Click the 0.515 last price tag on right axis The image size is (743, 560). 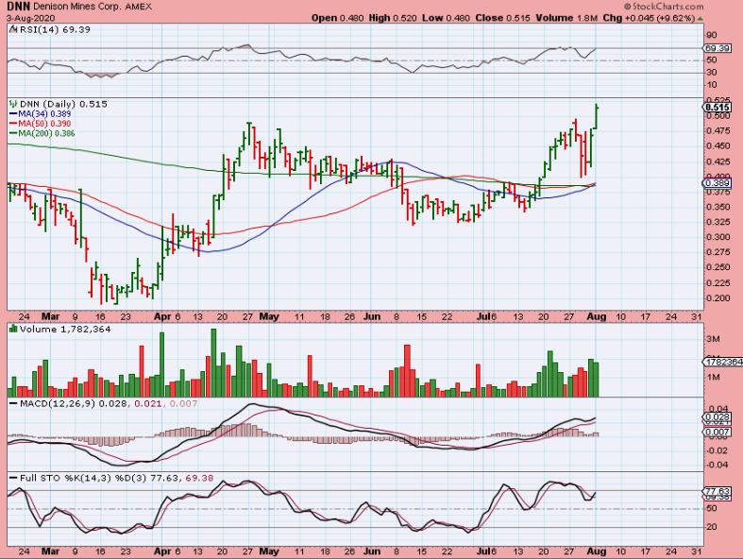tap(718, 108)
